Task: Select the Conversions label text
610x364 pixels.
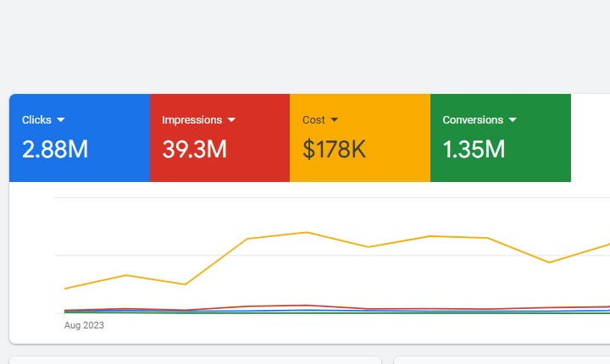Action: pos(473,120)
